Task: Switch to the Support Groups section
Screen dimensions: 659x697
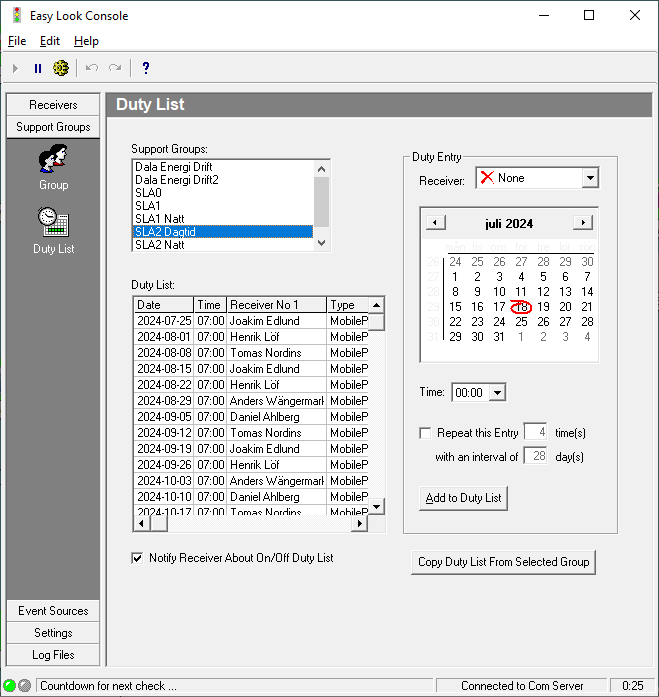Action: (53, 127)
